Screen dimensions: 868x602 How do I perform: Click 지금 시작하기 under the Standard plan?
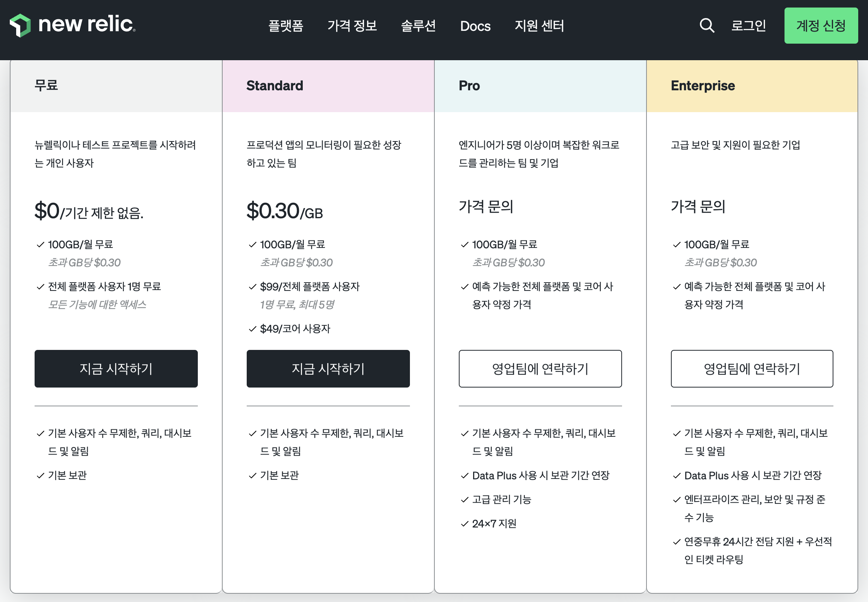[x=328, y=368]
